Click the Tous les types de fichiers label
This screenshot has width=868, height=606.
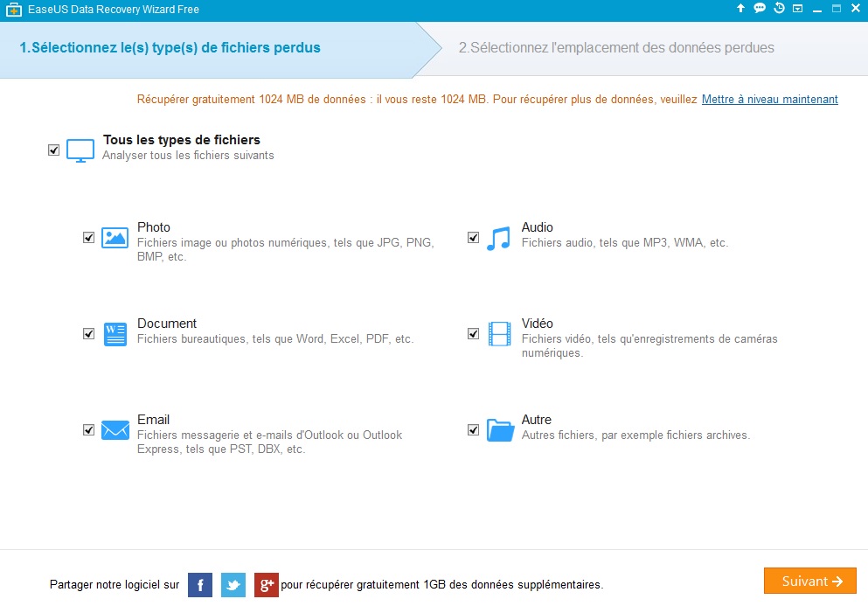point(182,140)
